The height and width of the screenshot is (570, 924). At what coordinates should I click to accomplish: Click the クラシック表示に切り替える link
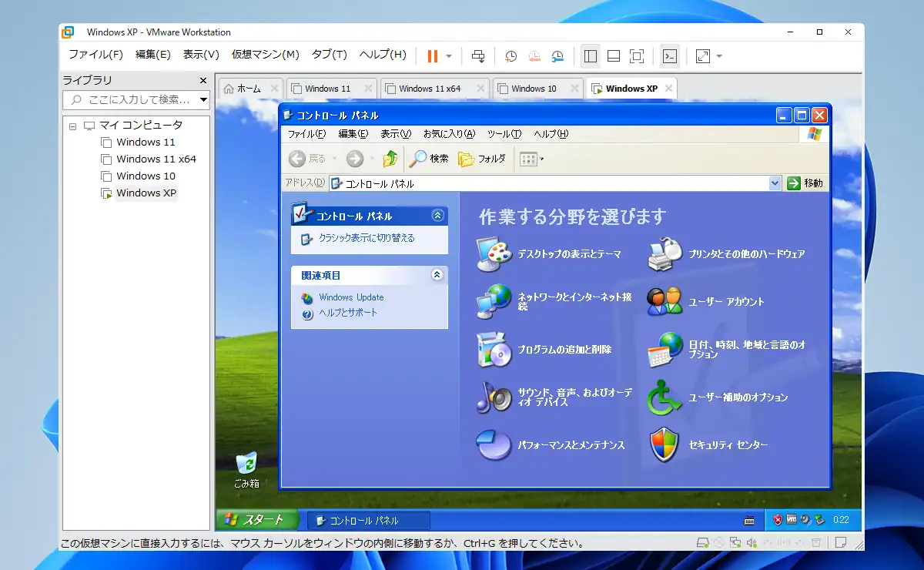[367, 238]
